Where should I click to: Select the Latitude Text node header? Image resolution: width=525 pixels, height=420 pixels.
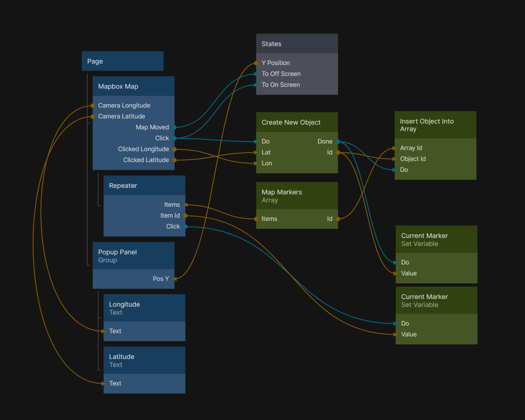click(144, 360)
